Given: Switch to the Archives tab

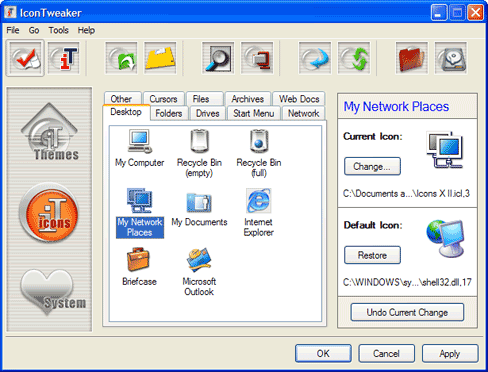Looking at the screenshot, I should click(x=248, y=99).
